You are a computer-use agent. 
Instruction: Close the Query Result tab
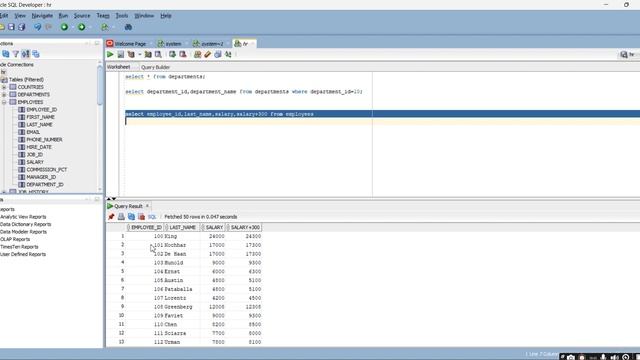pyautogui.click(x=147, y=206)
